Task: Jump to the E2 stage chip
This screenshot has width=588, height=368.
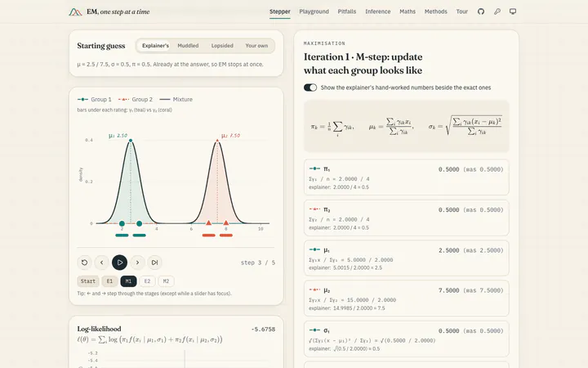Action: [x=147, y=281]
